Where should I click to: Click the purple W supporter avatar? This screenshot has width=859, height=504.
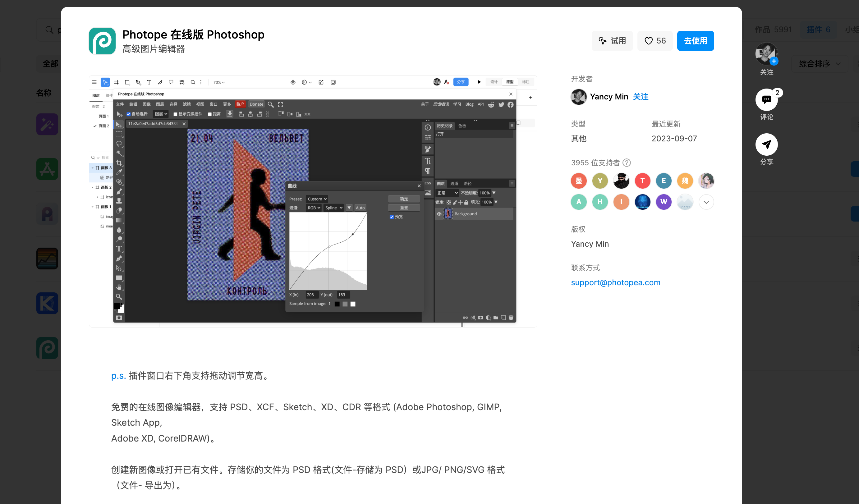664,202
